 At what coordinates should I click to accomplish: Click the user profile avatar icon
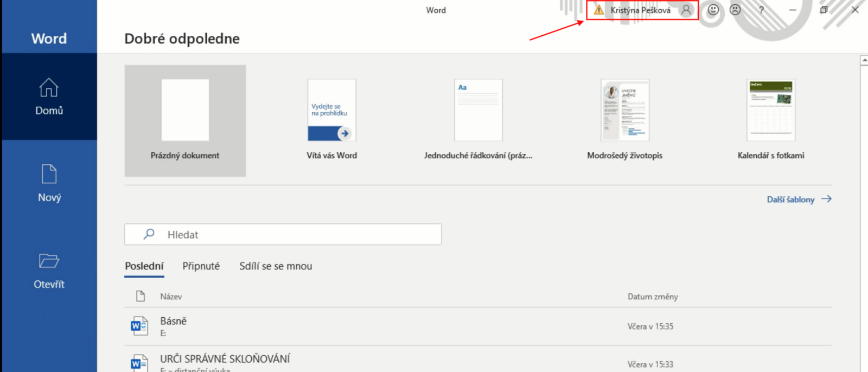coord(686,10)
